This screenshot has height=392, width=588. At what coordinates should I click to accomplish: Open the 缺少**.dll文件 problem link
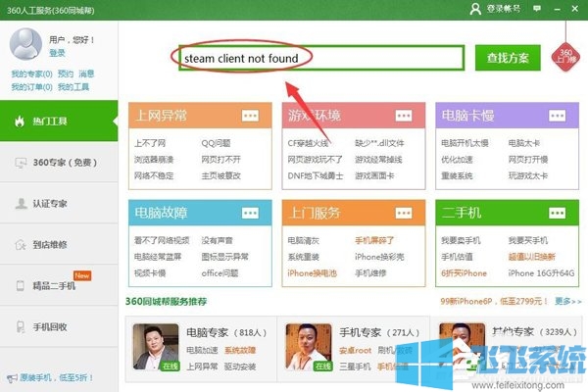point(380,143)
